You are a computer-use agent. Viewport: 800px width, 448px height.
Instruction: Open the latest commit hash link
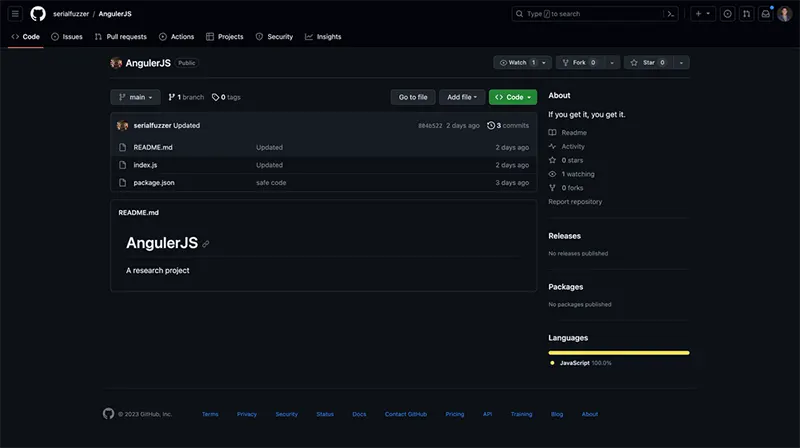(430, 126)
